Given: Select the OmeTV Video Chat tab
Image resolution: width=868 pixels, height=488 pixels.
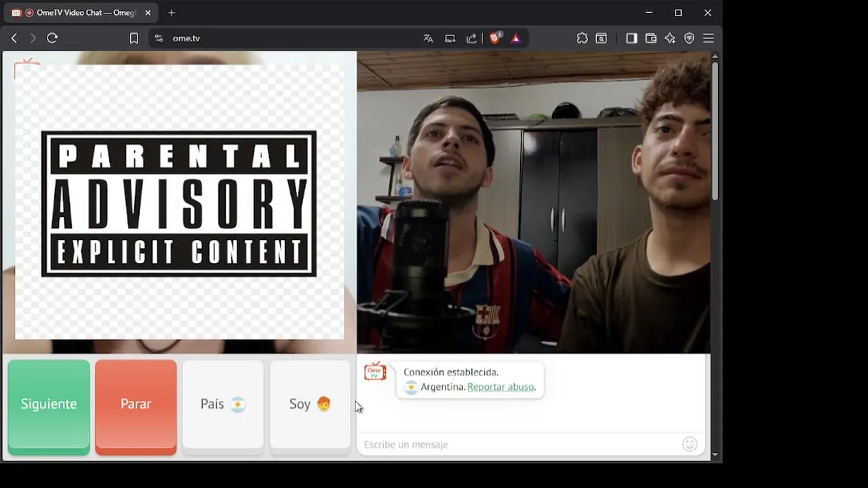Looking at the screenshot, I should click(80, 13).
